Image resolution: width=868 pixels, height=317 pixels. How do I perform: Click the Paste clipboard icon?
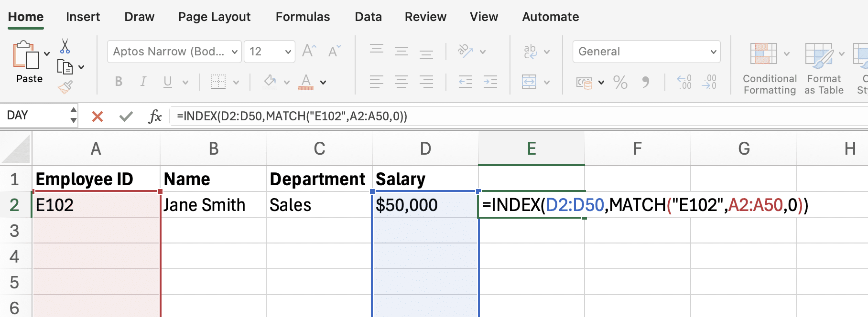(26, 55)
